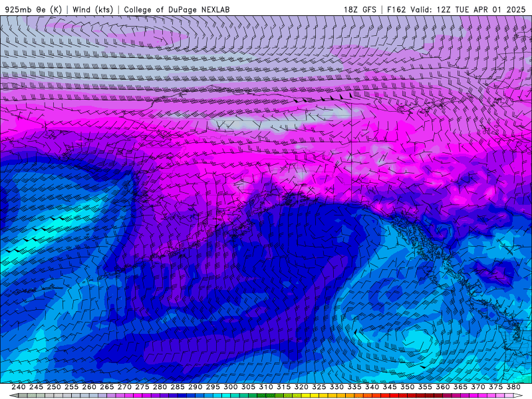Click the 285 color scale label

(178, 387)
